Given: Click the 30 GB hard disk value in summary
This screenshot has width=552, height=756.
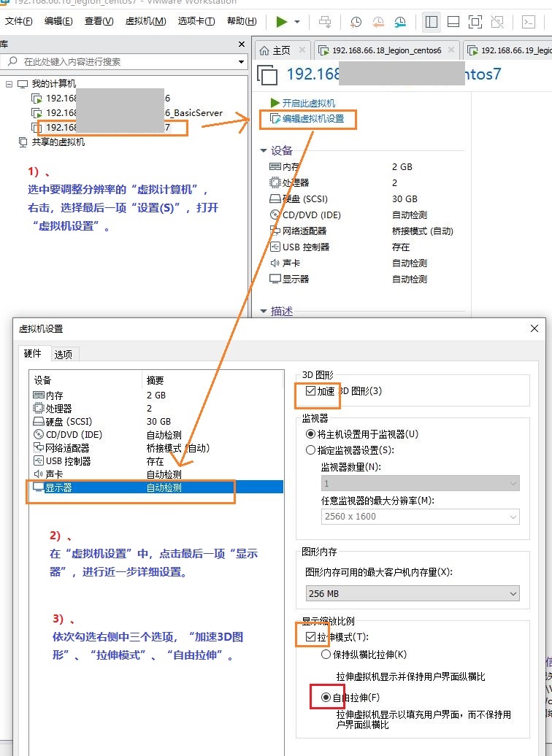Looking at the screenshot, I should click(405, 198).
